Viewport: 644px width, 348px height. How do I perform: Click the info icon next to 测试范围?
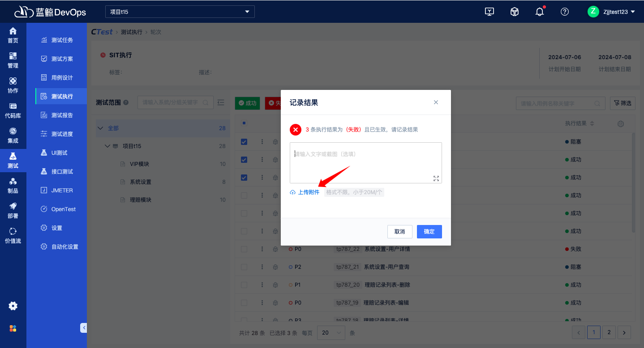(126, 102)
